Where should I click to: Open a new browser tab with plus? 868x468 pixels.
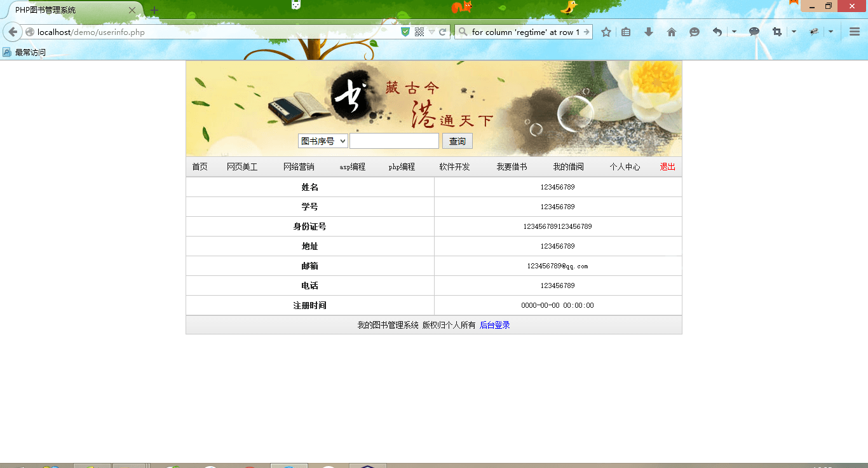tap(154, 10)
